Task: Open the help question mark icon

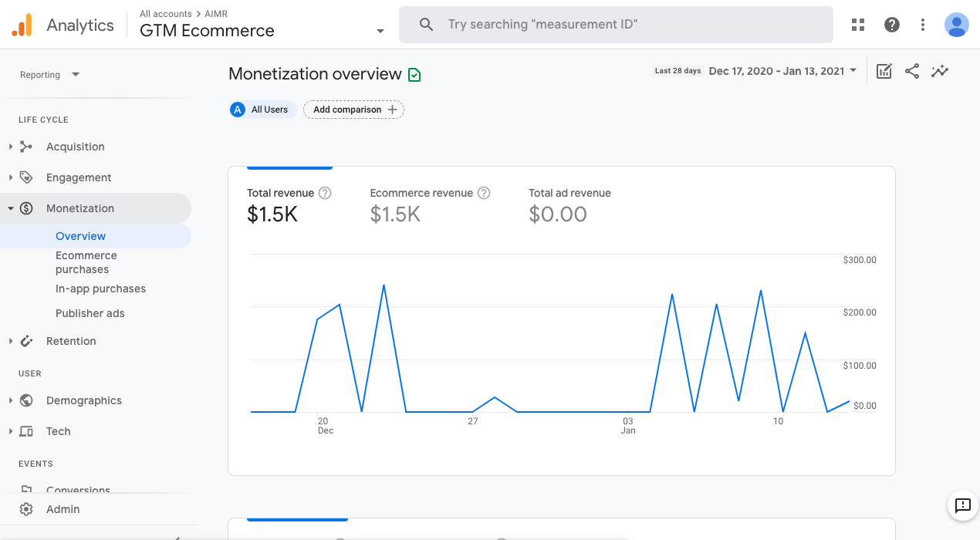Action: click(892, 25)
